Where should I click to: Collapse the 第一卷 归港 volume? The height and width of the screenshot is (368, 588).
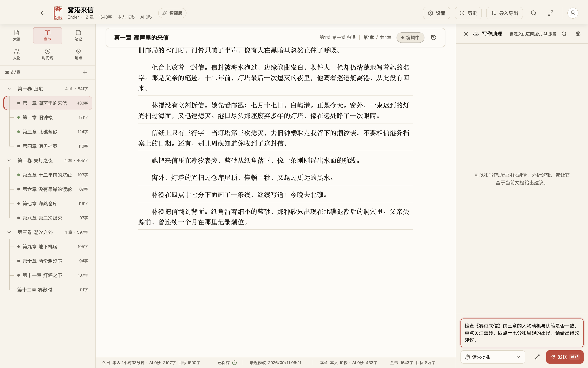[9, 89]
